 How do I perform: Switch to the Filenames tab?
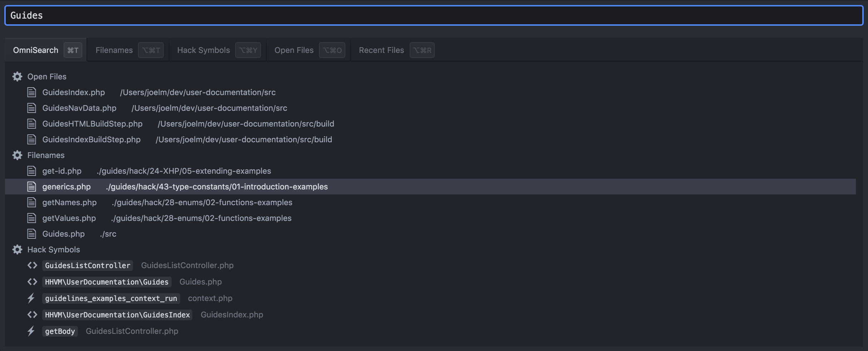(x=128, y=50)
